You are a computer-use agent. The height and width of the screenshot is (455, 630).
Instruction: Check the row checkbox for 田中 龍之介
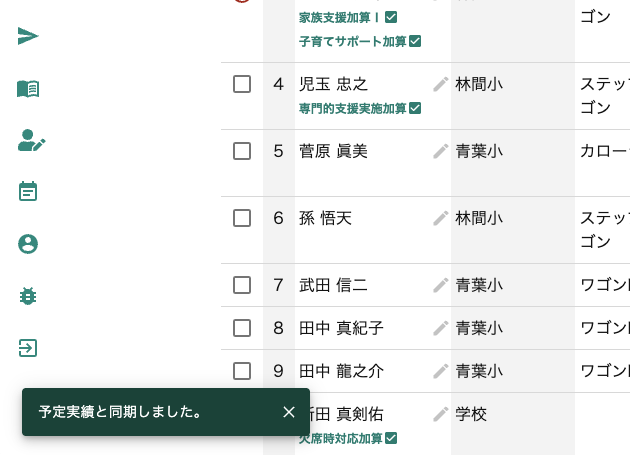click(242, 371)
